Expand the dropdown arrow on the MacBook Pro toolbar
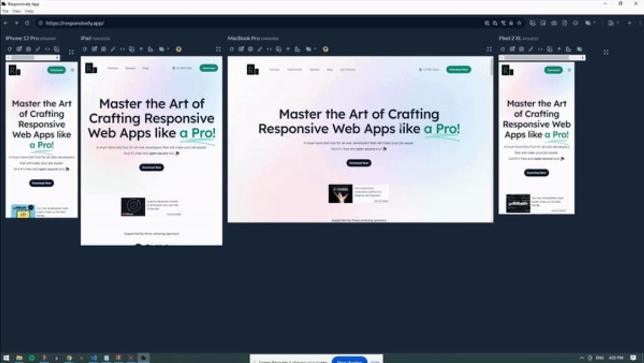This screenshot has width=644, height=363. pos(315,49)
